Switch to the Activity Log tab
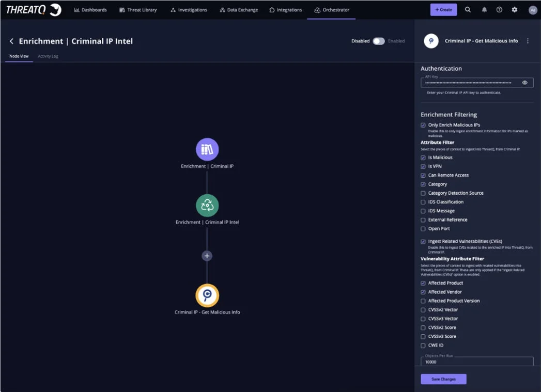The image size is (541, 392). [48, 56]
